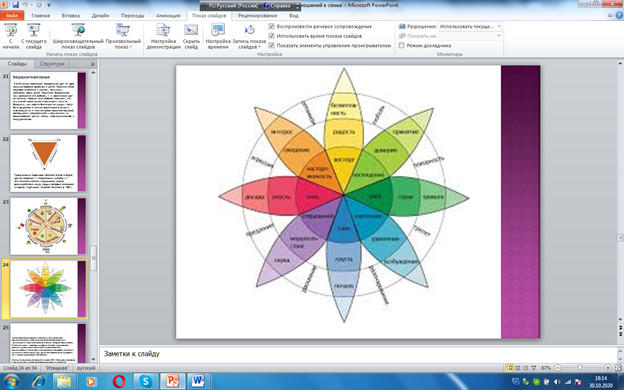Toggle play narrations checkbox
Screen dimensions: 624x390
pos(272,26)
